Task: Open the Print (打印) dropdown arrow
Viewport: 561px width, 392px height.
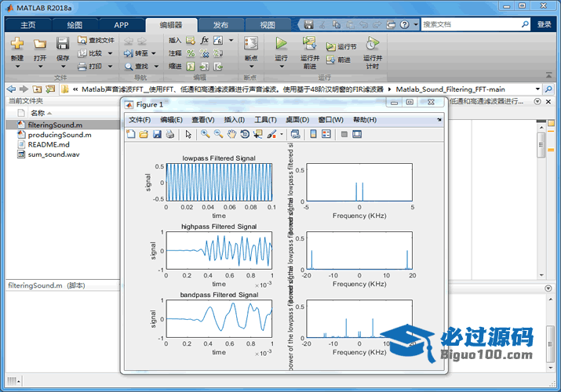Action: point(111,66)
